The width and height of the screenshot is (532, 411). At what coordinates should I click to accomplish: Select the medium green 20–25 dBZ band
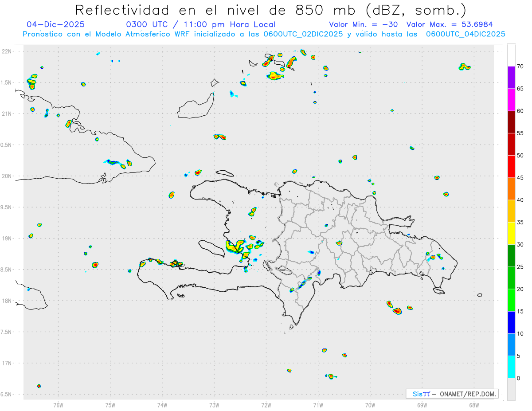(x=511, y=278)
